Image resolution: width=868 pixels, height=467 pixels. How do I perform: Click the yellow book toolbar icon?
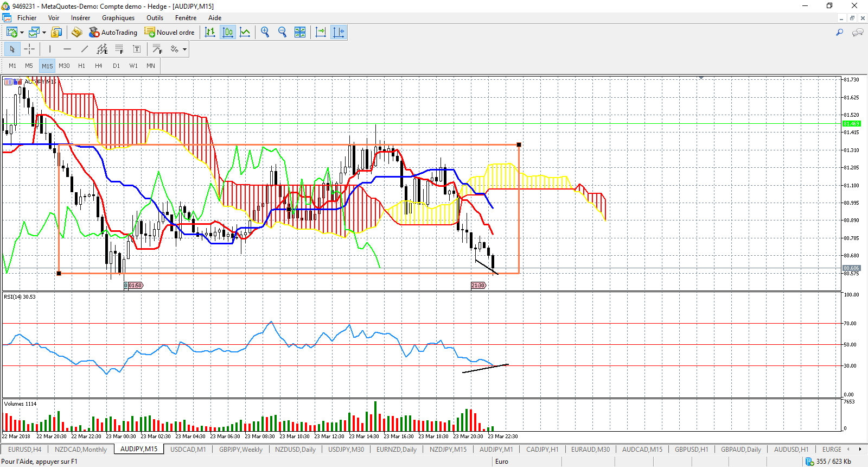coord(76,33)
